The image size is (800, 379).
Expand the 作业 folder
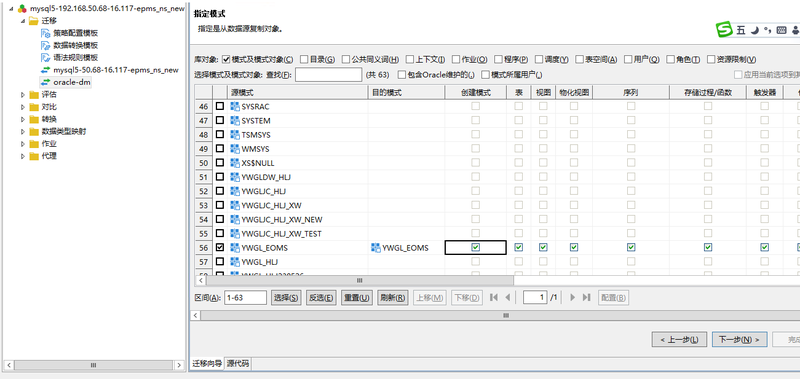[x=22, y=144]
